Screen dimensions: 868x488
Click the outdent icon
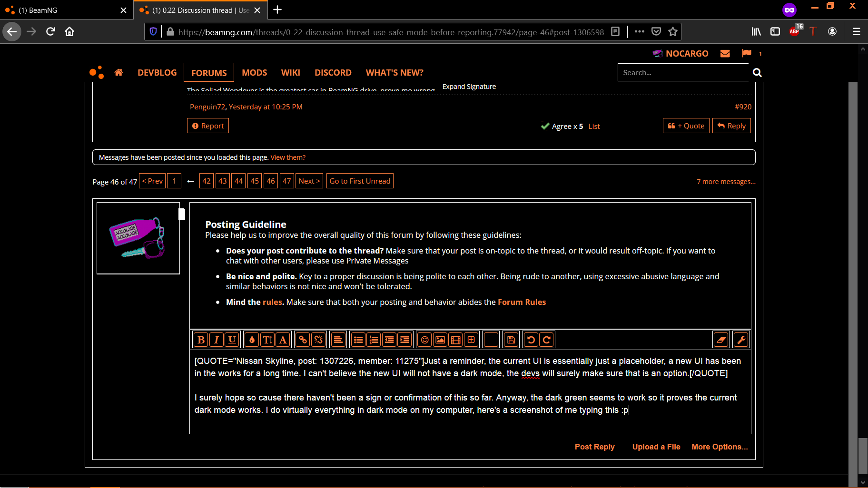(x=389, y=340)
